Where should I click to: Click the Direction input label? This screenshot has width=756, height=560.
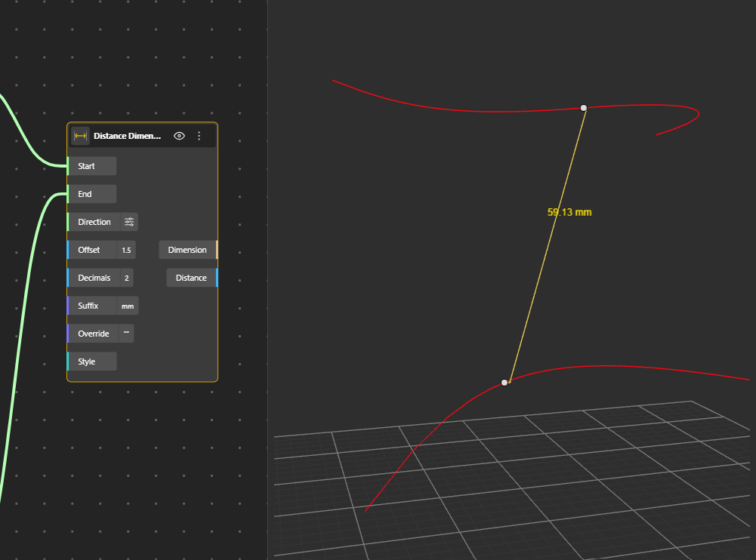click(x=94, y=222)
